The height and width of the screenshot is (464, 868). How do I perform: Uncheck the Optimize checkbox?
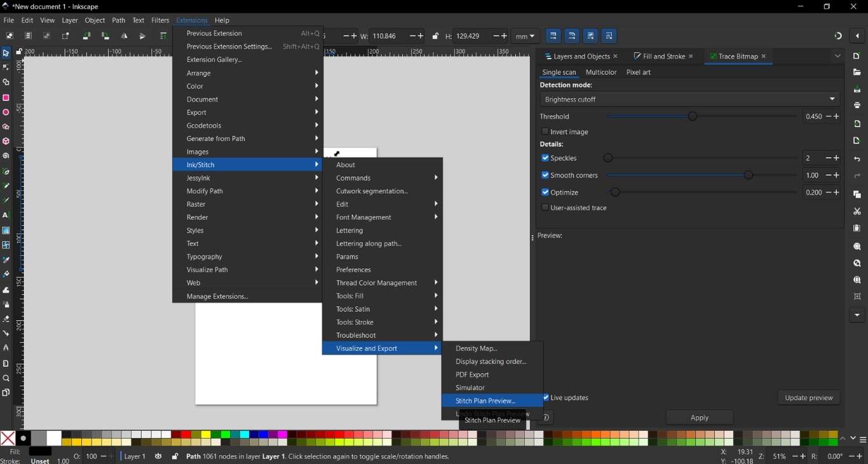coord(545,192)
